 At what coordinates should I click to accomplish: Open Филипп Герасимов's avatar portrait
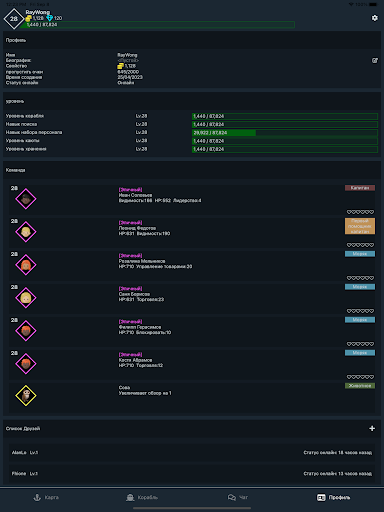click(26, 331)
